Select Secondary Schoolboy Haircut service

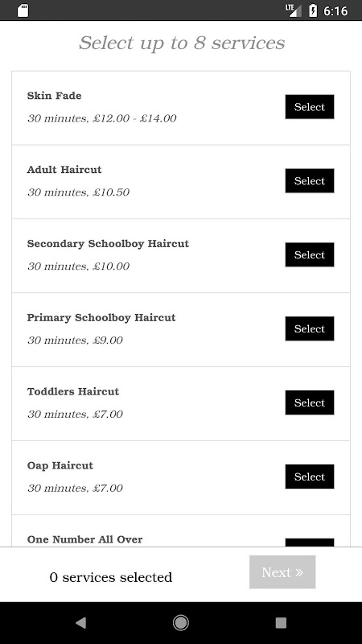(310, 254)
